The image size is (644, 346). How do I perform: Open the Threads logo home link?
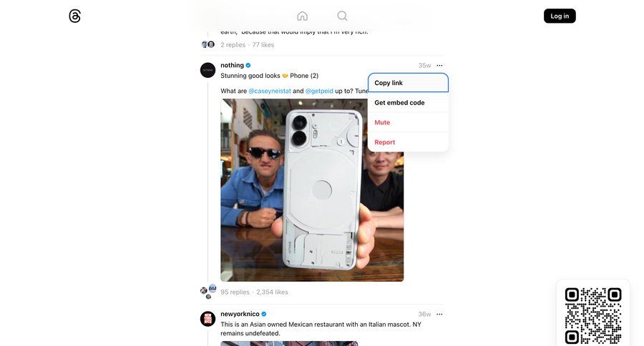click(x=74, y=16)
